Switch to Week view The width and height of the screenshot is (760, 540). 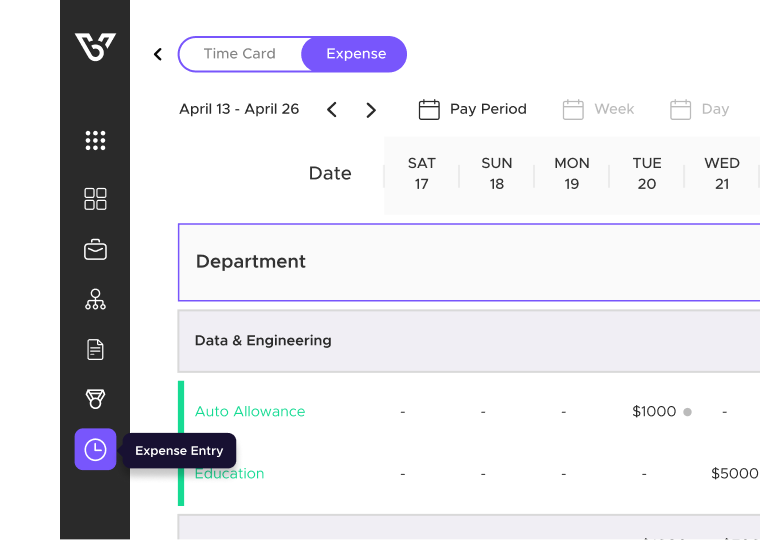click(x=599, y=109)
